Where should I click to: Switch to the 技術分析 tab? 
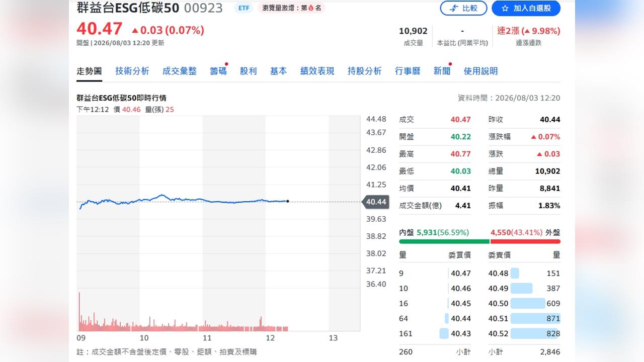point(132,71)
